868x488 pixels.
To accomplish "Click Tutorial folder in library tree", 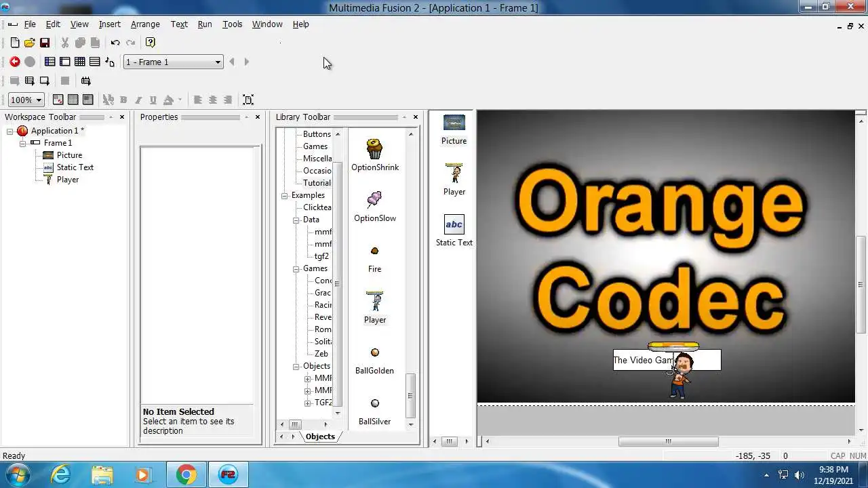I will (317, 183).
